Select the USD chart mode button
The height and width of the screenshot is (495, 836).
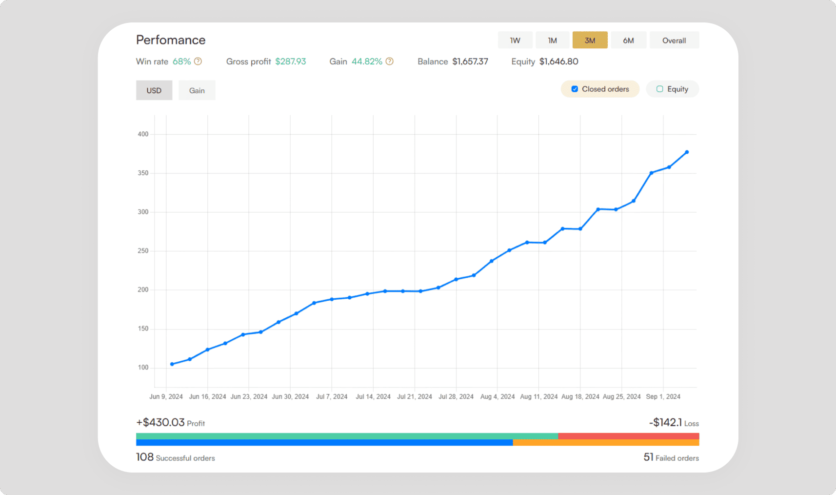point(154,90)
